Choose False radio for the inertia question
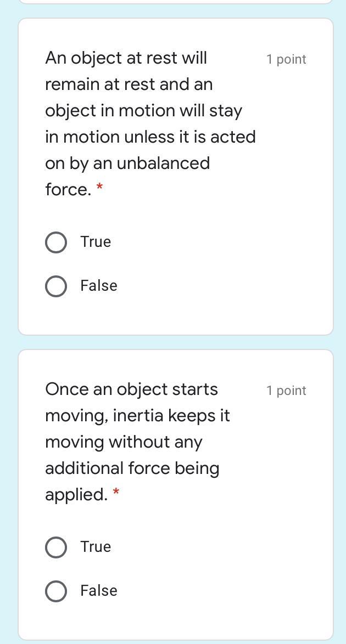The image size is (346, 644). click(56, 591)
